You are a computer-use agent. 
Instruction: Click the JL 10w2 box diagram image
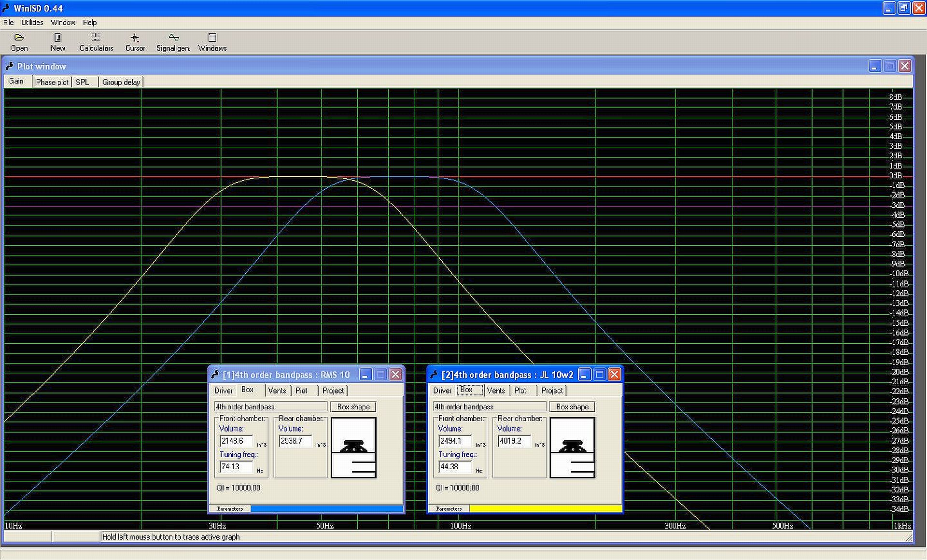[x=572, y=448]
